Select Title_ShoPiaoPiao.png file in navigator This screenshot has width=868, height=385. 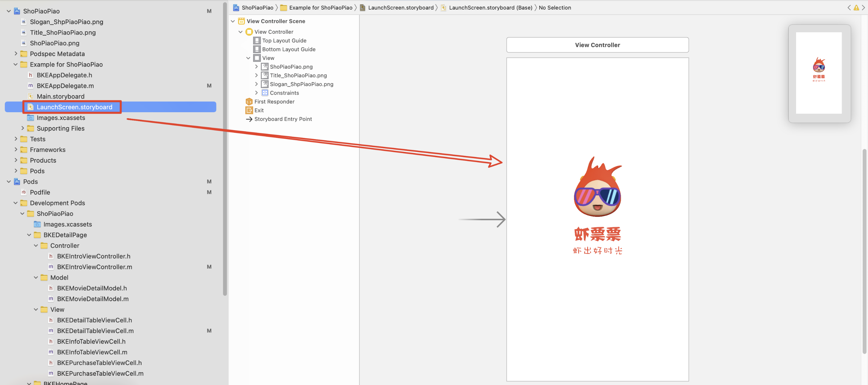(x=63, y=32)
